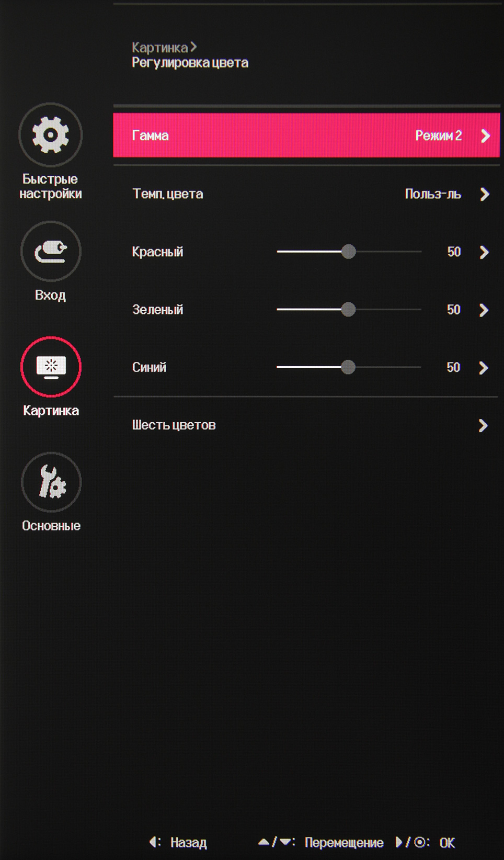Viewport: 504px width, 860px height.
Task: Open the Шесть цветов submenu chevron
Action: point(483,426)
